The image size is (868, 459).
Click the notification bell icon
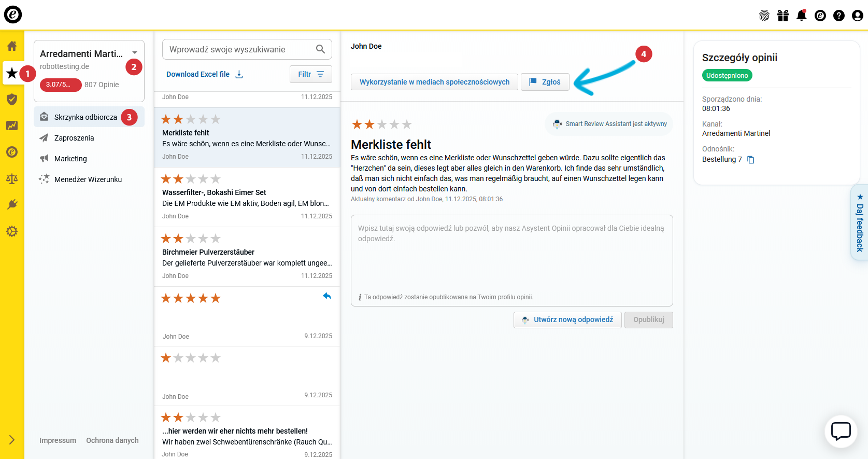click(x=801, y=16)
